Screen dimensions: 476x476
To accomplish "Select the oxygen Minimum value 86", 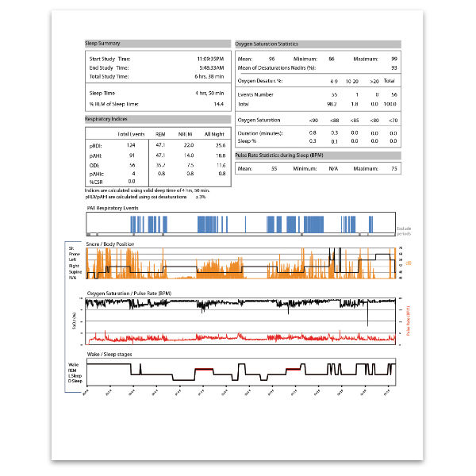I will point(332,59).
